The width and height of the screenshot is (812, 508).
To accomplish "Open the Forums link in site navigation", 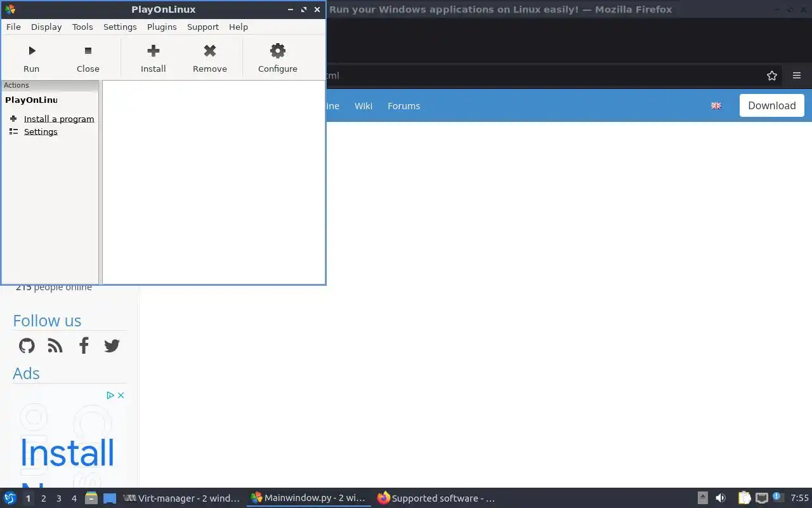I will coord(403,106).
